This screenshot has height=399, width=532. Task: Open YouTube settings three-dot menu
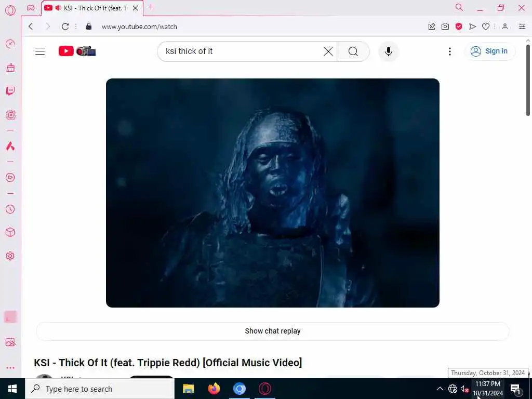450,51
